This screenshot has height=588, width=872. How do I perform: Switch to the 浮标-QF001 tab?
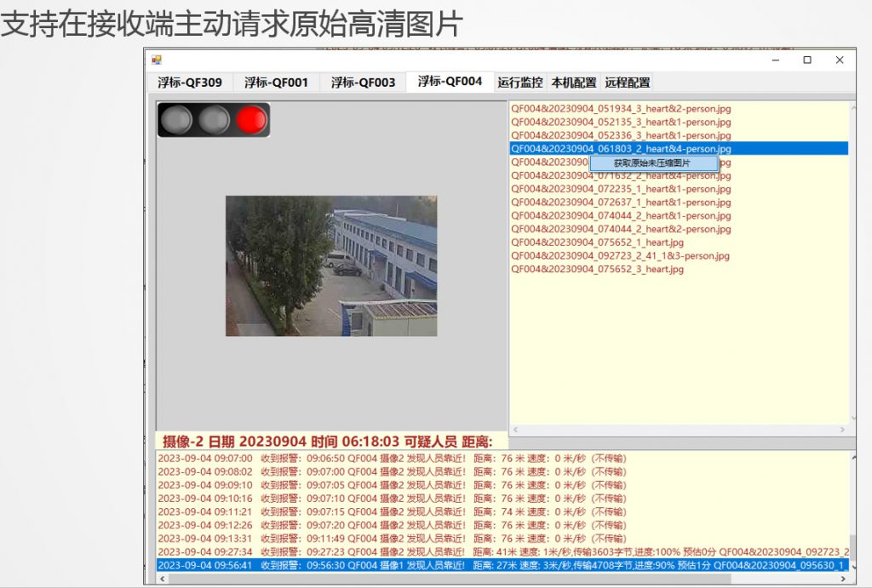pos(276,83)
